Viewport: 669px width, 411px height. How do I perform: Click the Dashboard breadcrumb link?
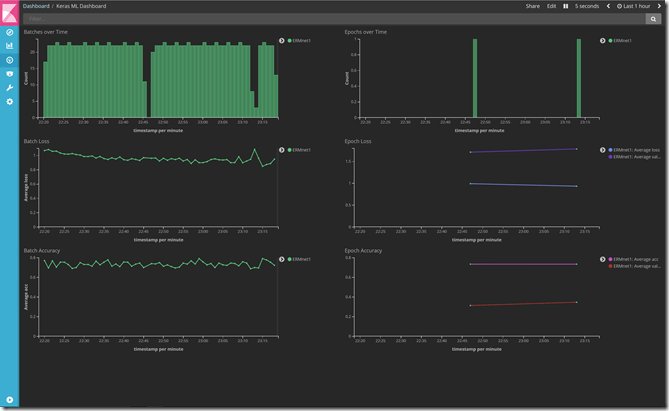(x=36, y=6)
